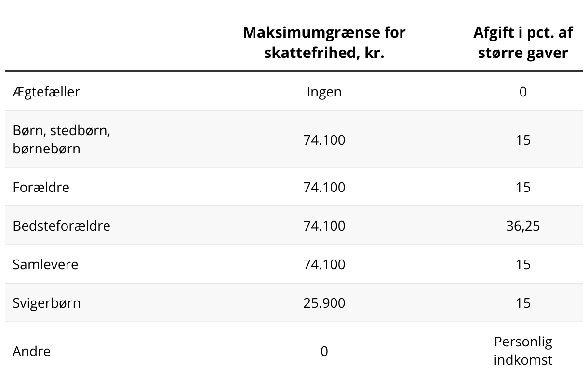The height and width of the screenshot is (383, 588).
Task: Select the 'Ægtefæller' row label
Action: coord(46,92)
